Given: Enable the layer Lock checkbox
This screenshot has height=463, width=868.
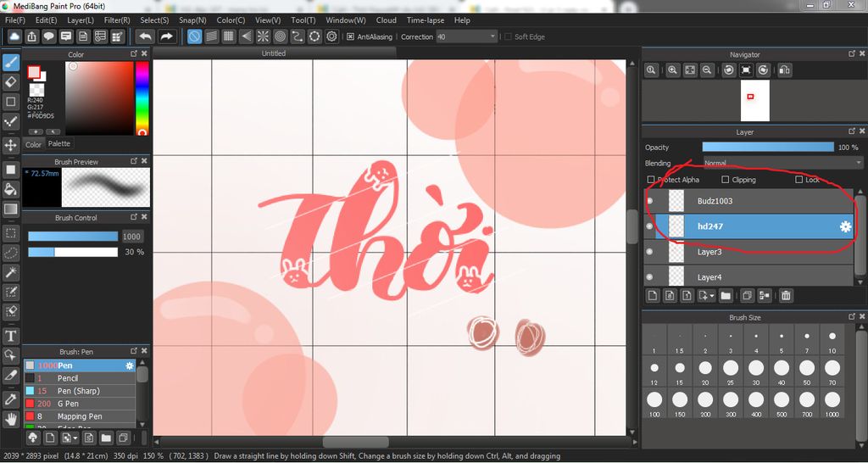Looking at the screenshot, I should pyautogui.click(x=798, y=180).
